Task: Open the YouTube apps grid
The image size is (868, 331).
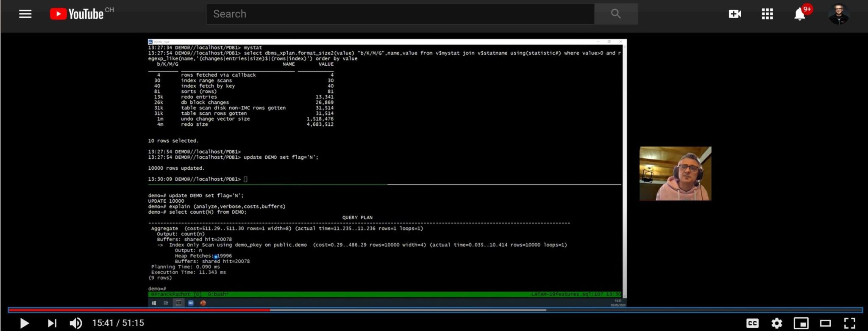Action: 767,14
